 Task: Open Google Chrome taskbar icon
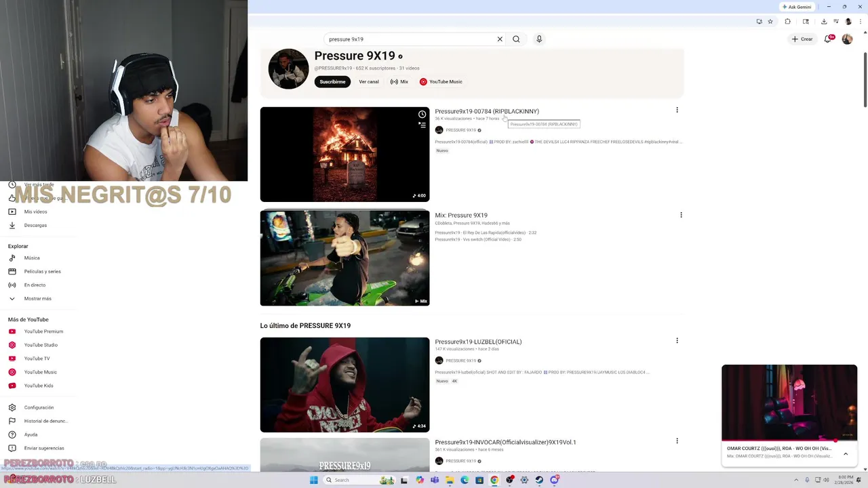click(x=494, y=480)
